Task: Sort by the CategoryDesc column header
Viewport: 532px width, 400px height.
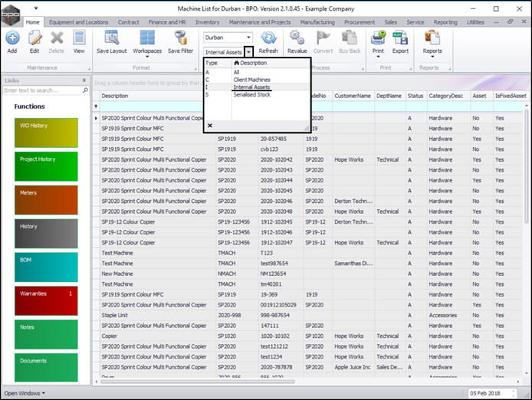Action: tap(445, 96)
